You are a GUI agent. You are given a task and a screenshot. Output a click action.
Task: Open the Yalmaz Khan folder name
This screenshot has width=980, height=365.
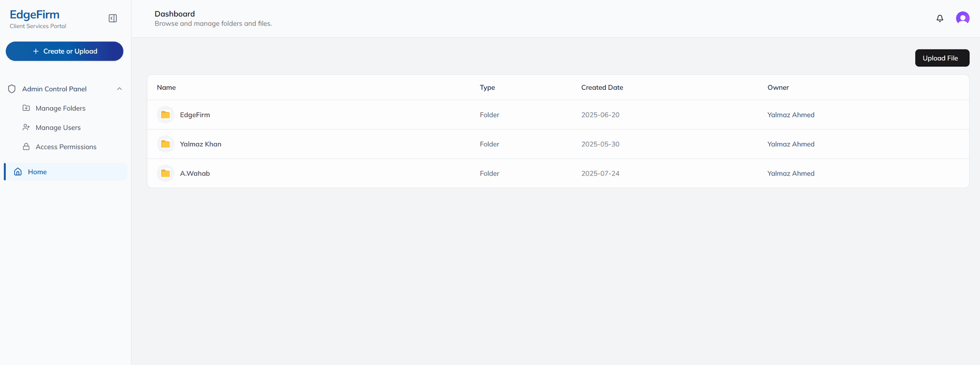(201, 144)
